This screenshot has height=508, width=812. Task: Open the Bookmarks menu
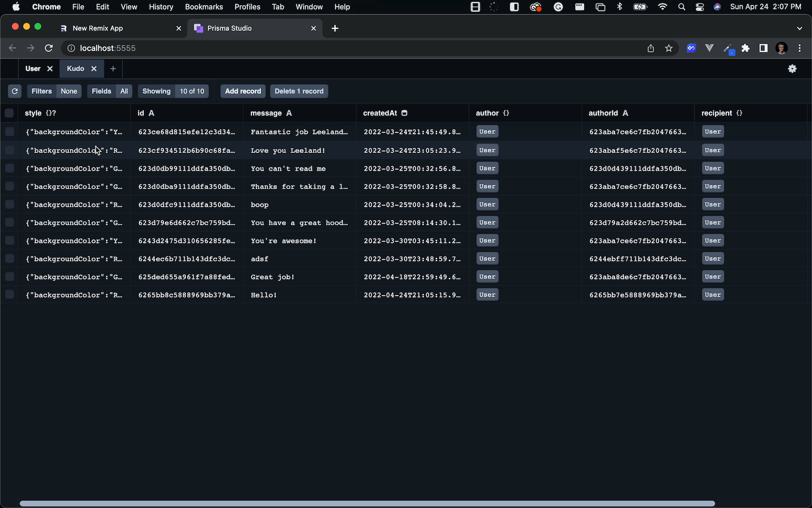pos(204,7)
